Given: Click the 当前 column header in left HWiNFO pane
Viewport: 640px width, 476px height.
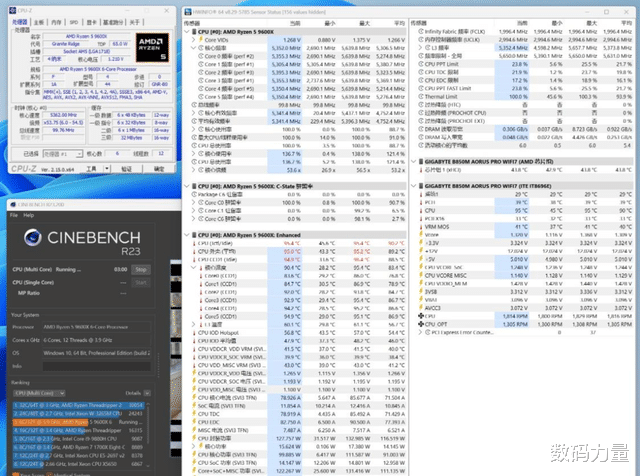Looking at the screenshot, I should tap(295, 23).
